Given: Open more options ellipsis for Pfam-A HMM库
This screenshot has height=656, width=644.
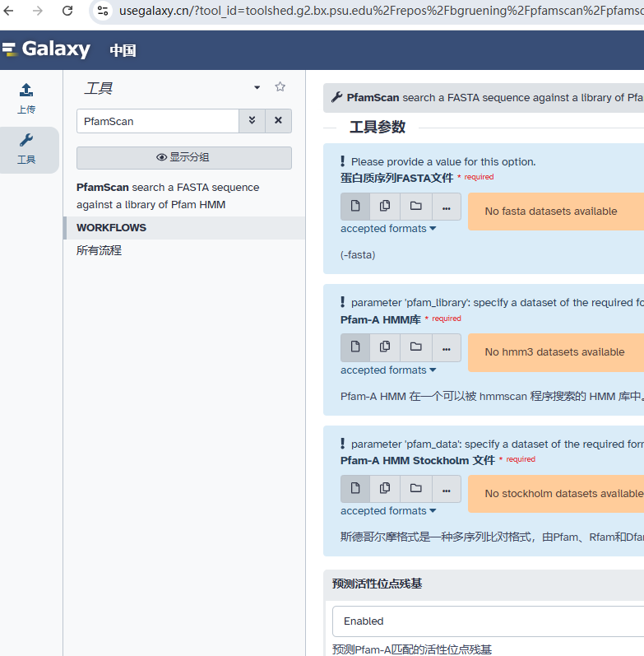Looking at the screenshot, I should pyautogui.click(x=447, y=347).
